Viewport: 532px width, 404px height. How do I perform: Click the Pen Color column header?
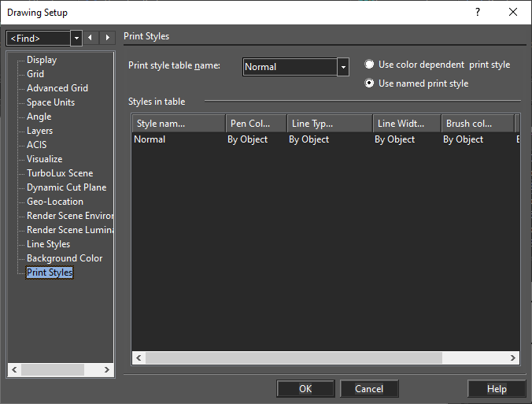(256, 124)
